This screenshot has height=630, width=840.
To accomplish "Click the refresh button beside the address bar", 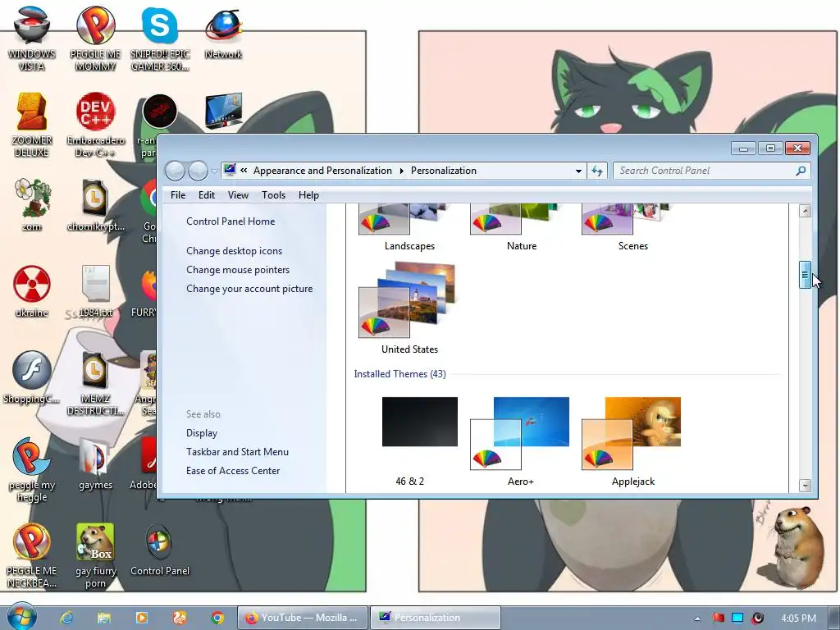I will (597, 171).
